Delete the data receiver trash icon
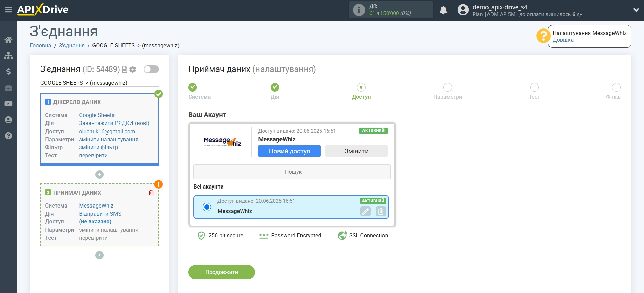 click(x=151, y=193)
